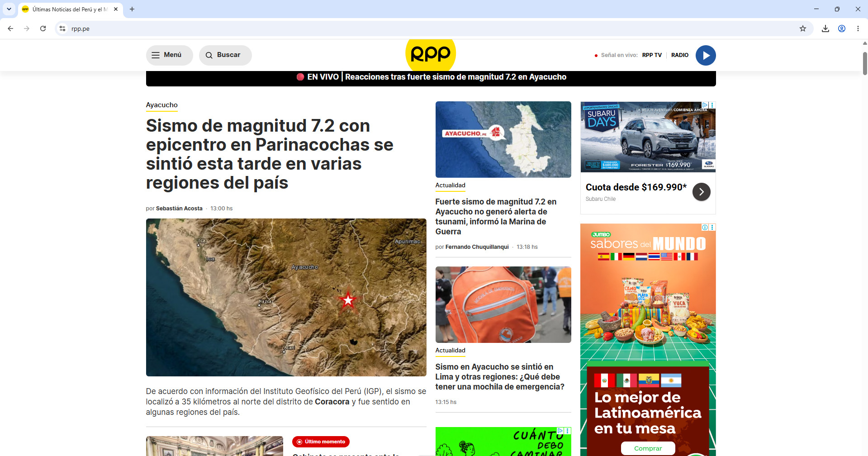868x456 pixels.
Task: Open author Fernando Chuquillanqui's profile
Action: (477, 247)
